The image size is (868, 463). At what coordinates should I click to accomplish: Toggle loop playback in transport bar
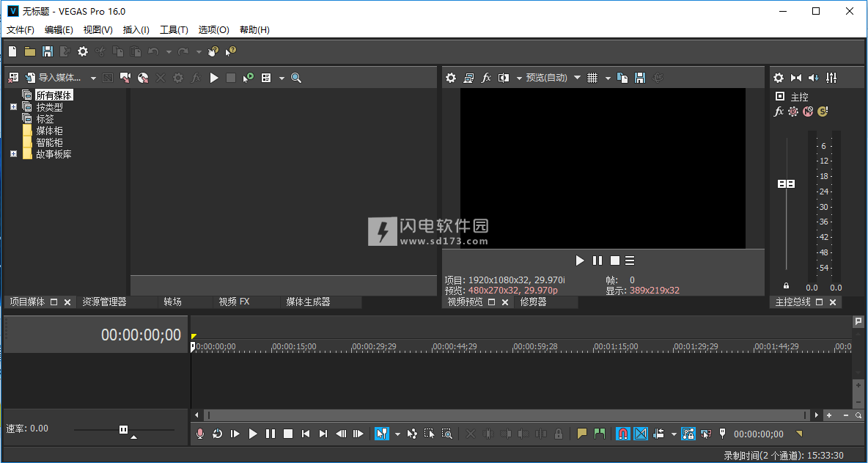tap(218, 434)
